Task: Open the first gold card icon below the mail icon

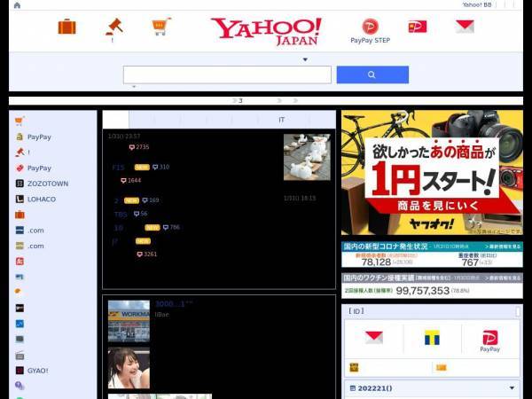Action: 354,367
